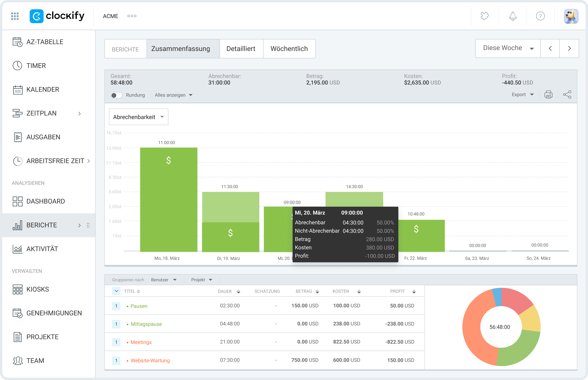Open the Ausgaben section
This screenshot has height=380, width=588.
tap(43, 137)
